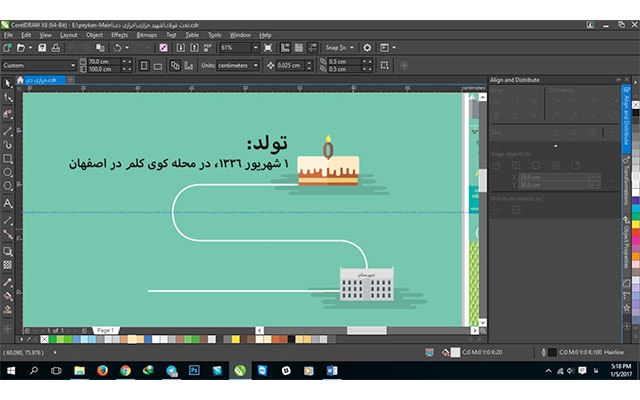Select the Drop Shadow tool

7,251
